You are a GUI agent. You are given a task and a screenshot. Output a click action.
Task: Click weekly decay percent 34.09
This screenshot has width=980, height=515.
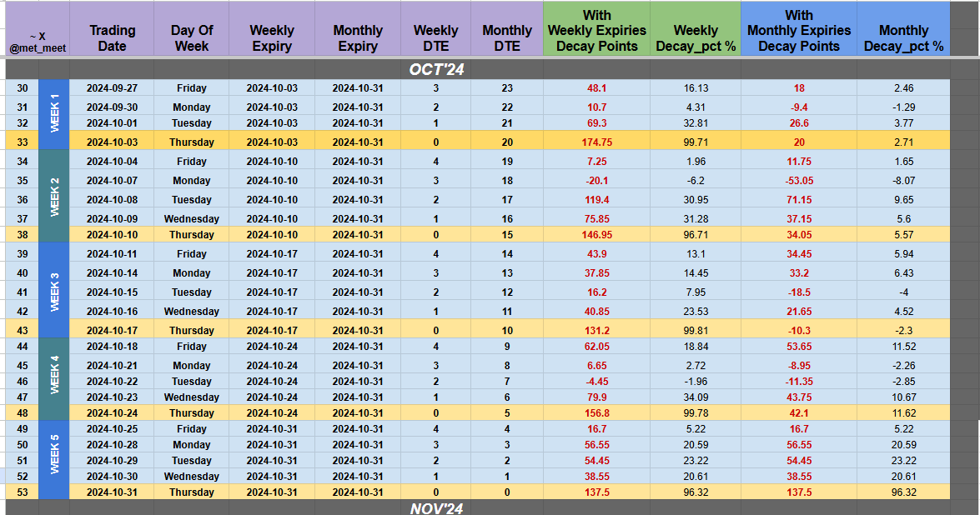pos(696,397)
